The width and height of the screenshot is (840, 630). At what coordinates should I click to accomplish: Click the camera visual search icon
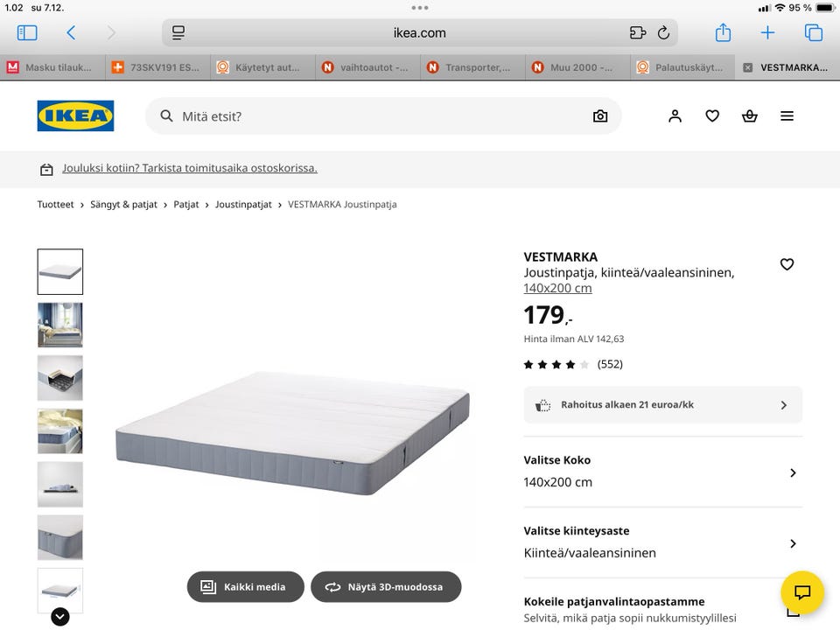pos(600,116)
